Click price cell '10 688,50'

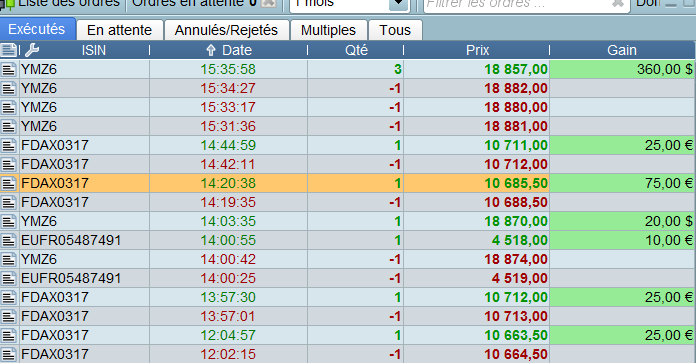tap(477, 202)
